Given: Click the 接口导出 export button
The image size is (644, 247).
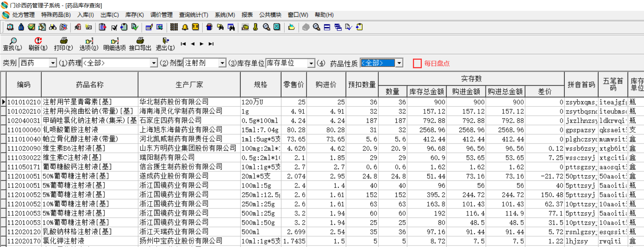Looking at the screenshot, I should [x=140, y=44].
